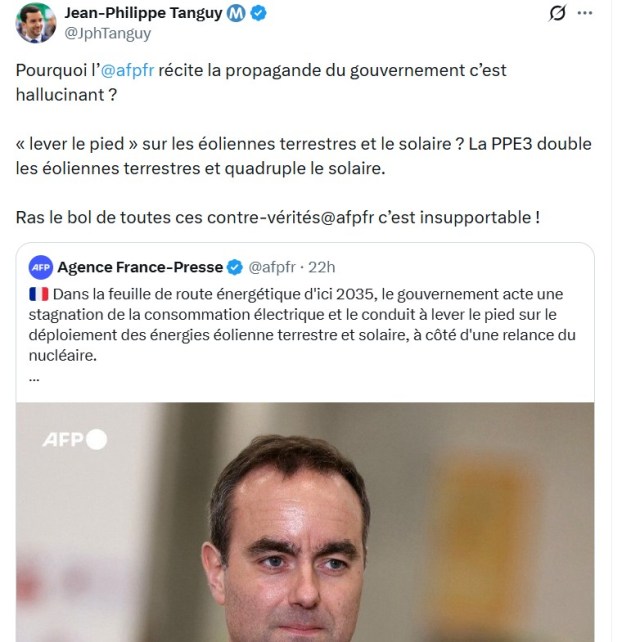Click the verified checkmark beside Tanguy's name

coord(258,14)
